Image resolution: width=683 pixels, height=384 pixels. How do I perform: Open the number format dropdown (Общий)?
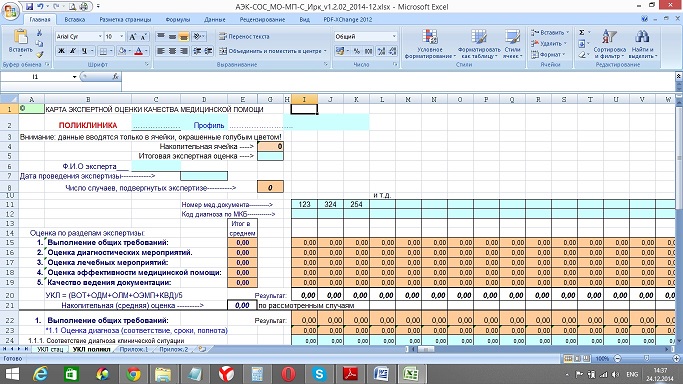(394, 37)
